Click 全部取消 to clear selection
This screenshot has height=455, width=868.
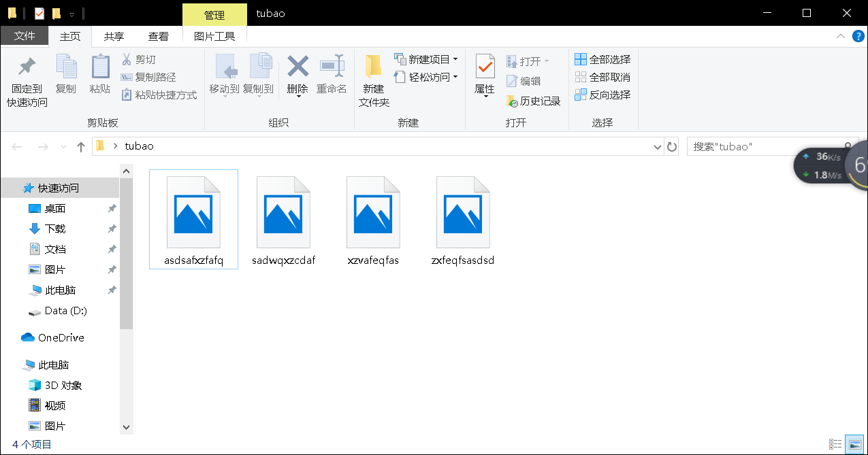pos(603,77)
